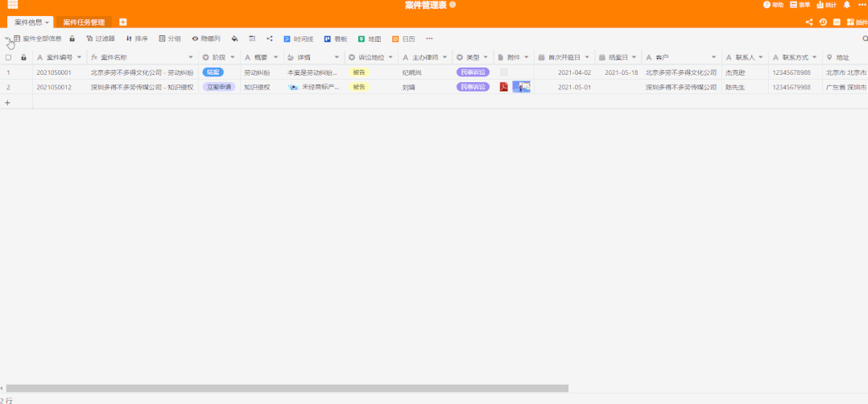The image size is (868, 404).
Task: Open the 详情 column dropdown
Action: click(x=337, y=57)
